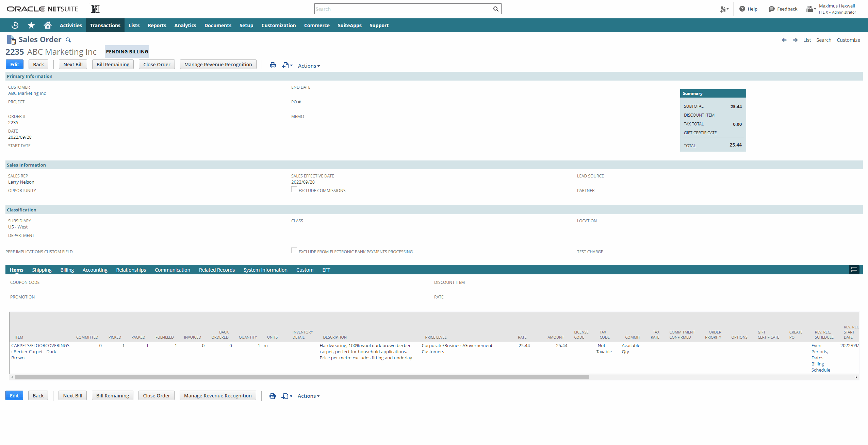The width and height of the screenshot is (868, 445).
Task: Click the bottom Back button
Action: click(x=38, y=395)
